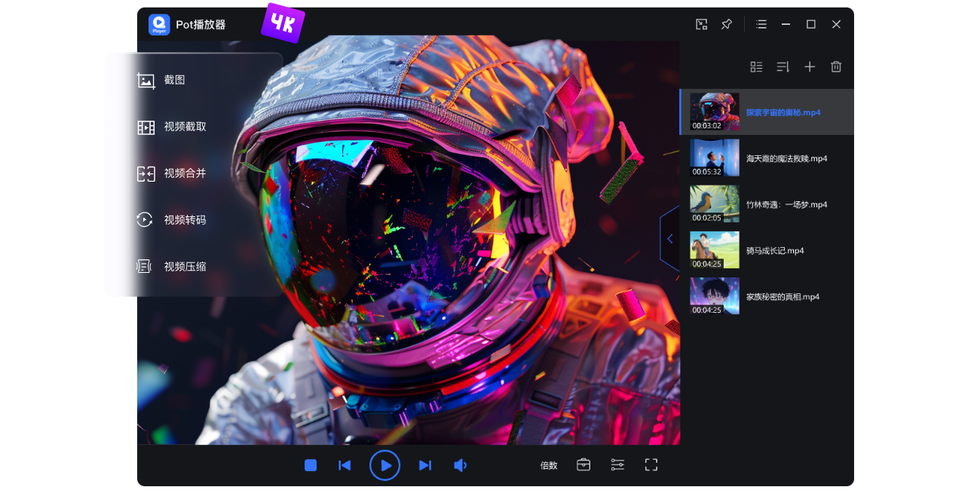Open the toolbox briefcase icon
This screenshot has width=980, height=490.
tap(583, 465)
